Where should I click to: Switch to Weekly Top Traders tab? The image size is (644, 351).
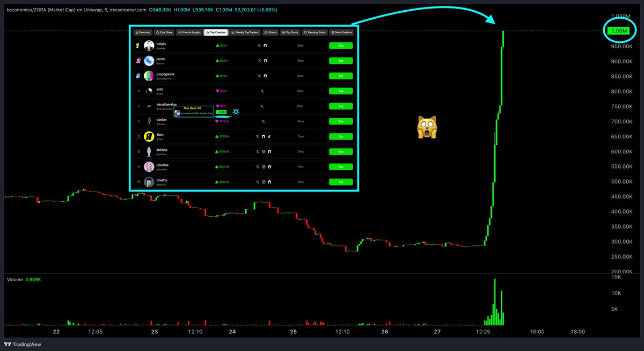[245, 32]
